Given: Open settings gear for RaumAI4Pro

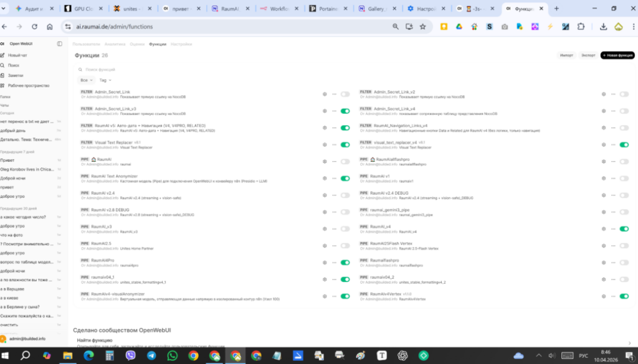Looking at the screenshot, I should 325,263.
